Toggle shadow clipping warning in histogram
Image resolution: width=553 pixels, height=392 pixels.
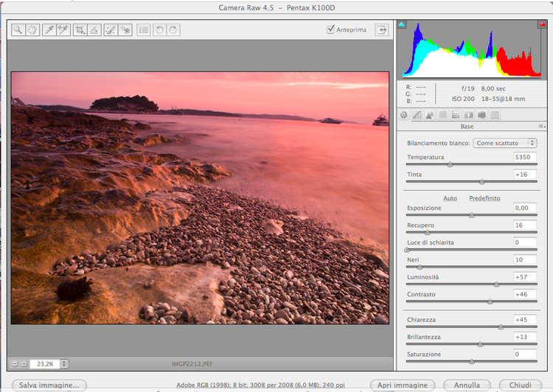pyautogui.click(x=402, y=24)
